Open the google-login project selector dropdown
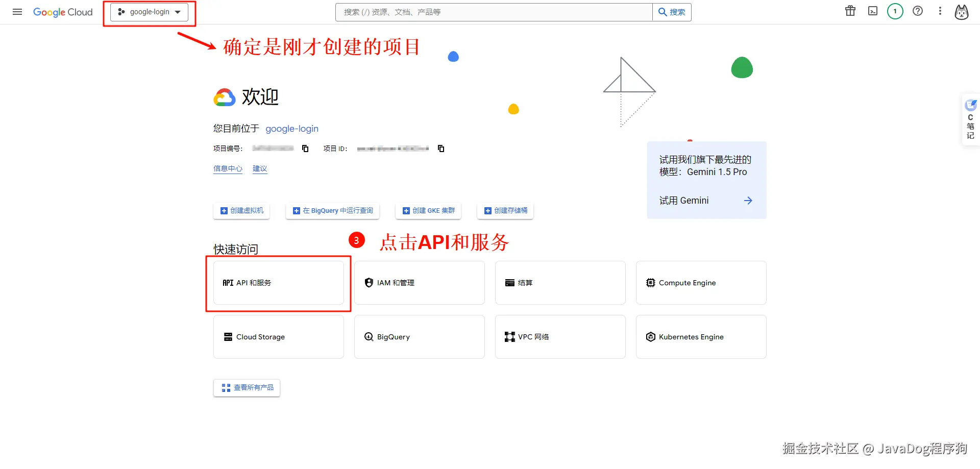 point(149,12)
